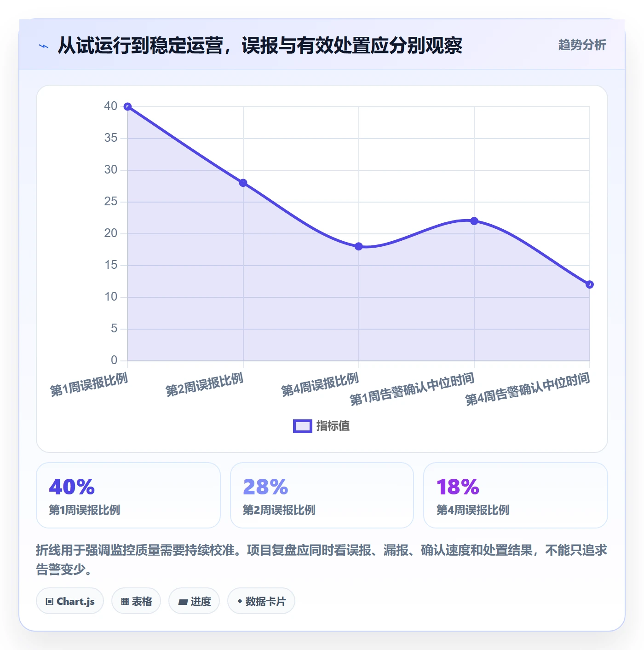Click the 28% value in the second card

pyautogui.click(x=265, y=487)
